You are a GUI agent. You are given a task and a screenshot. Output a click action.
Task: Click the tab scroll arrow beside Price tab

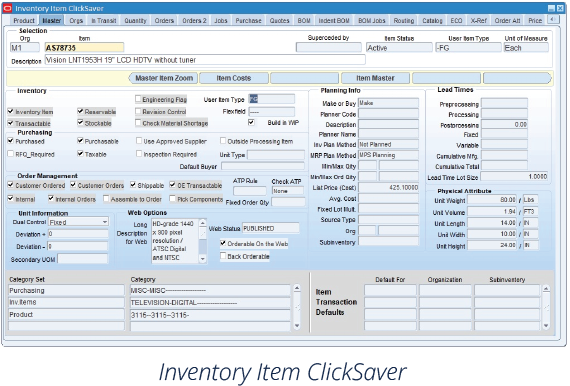[x=553, y=19]
